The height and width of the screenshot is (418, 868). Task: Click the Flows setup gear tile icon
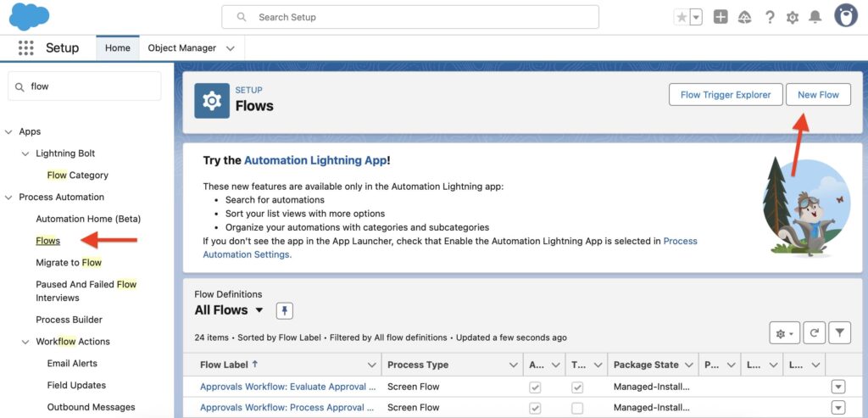[211, 101]
